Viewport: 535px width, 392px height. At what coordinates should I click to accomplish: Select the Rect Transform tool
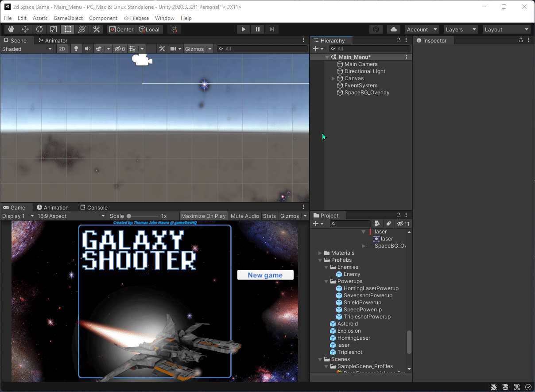click(67, 29)
